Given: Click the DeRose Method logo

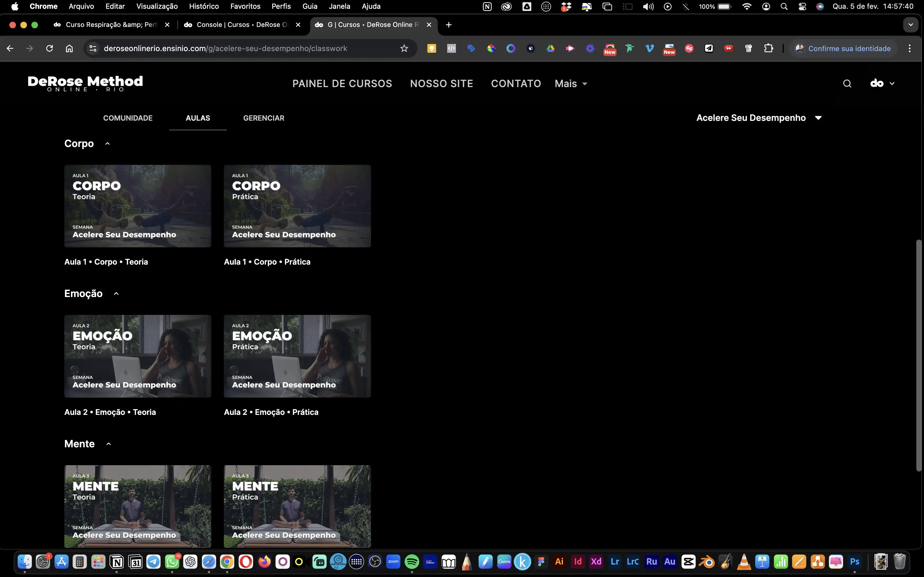Looking at the screenshot, I should point(85,83).
